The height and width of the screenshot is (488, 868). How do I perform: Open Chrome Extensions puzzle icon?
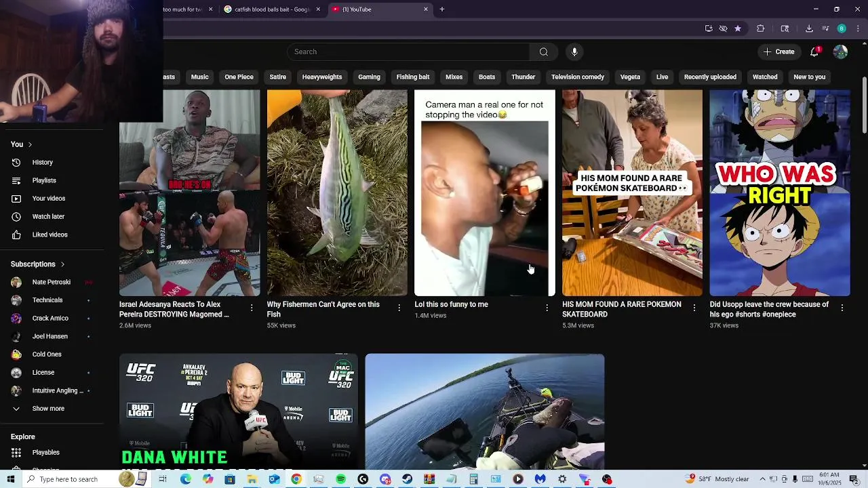coord(760,28)
